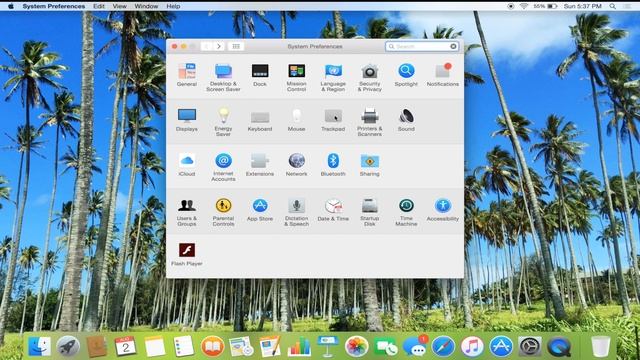This screenshot has height=360, width=640.
Task: Open the View menu
Action: 119,6
